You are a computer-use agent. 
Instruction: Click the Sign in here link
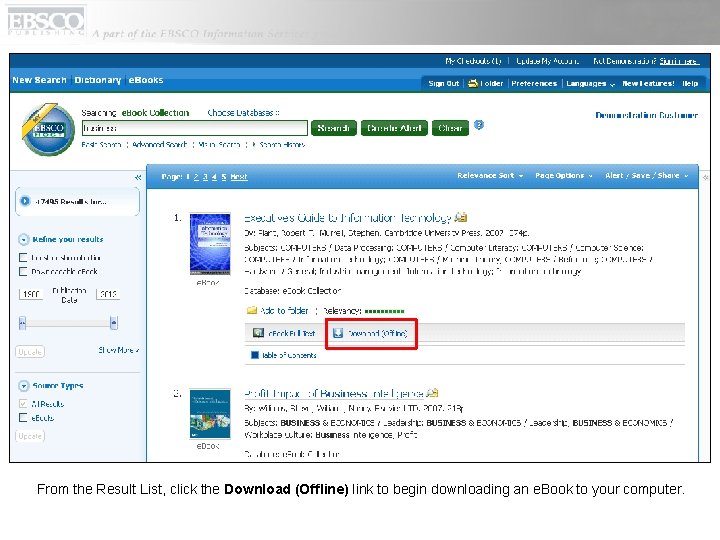[x=679, y=61]
